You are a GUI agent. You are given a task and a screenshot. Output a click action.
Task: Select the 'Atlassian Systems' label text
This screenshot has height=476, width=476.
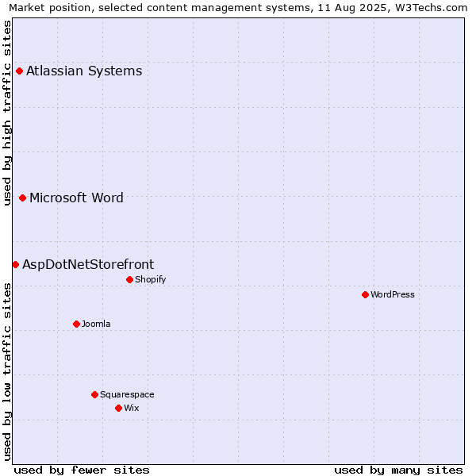(84, 71)
